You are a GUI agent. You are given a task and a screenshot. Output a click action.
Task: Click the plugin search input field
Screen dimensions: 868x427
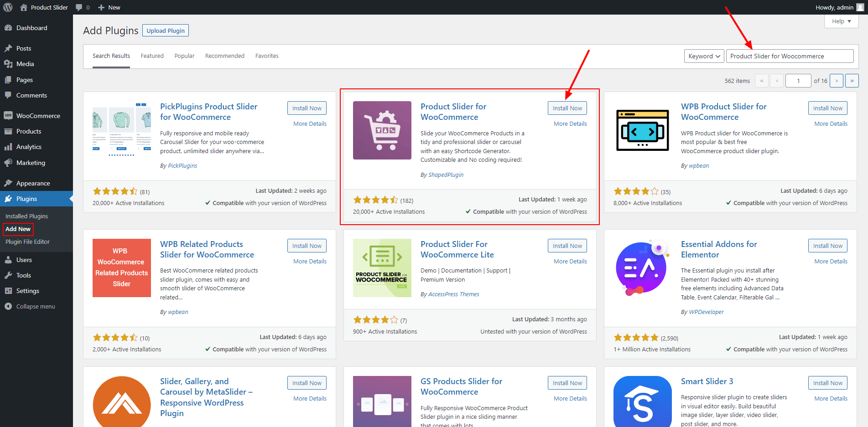[789, 56]
